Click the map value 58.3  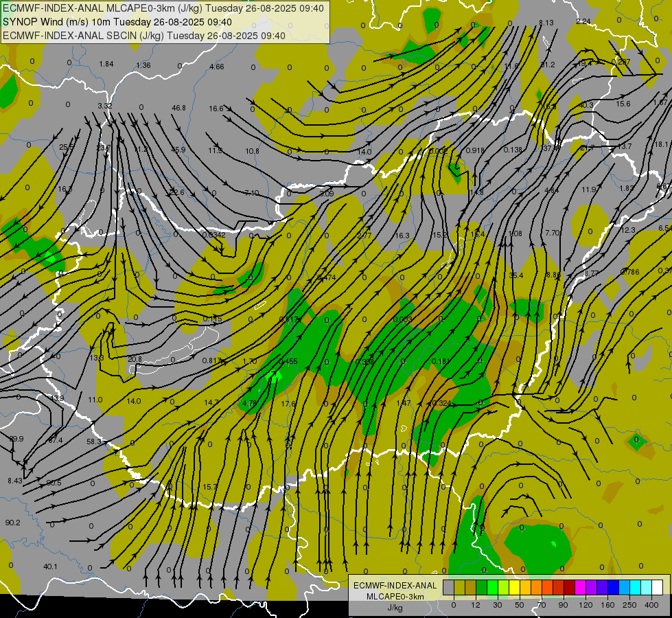[94, 442]
